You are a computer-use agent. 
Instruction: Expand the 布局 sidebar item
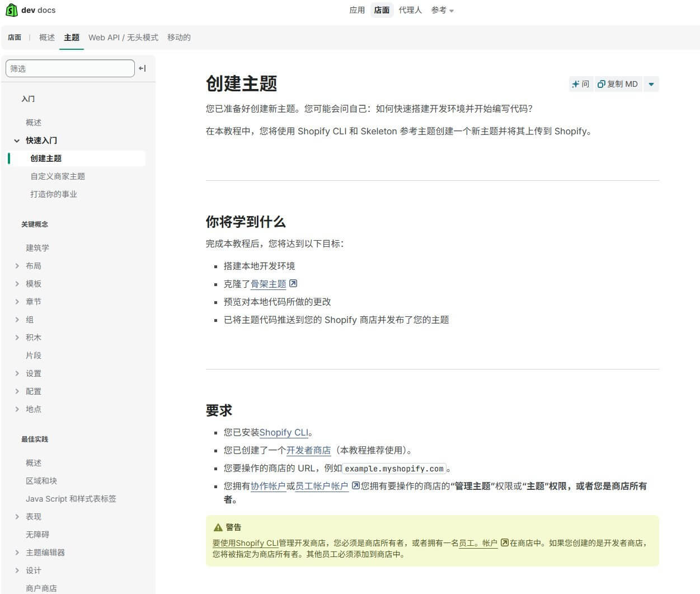pyautogui.click(x=17, y=266)
